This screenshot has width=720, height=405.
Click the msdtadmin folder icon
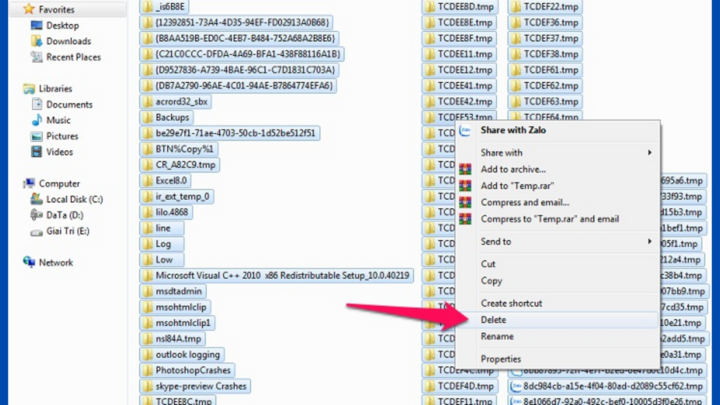click(x=147, y=292)
